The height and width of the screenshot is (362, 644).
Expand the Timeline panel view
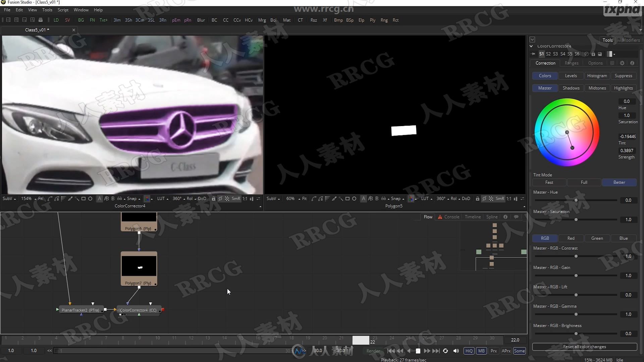[473, 216]
